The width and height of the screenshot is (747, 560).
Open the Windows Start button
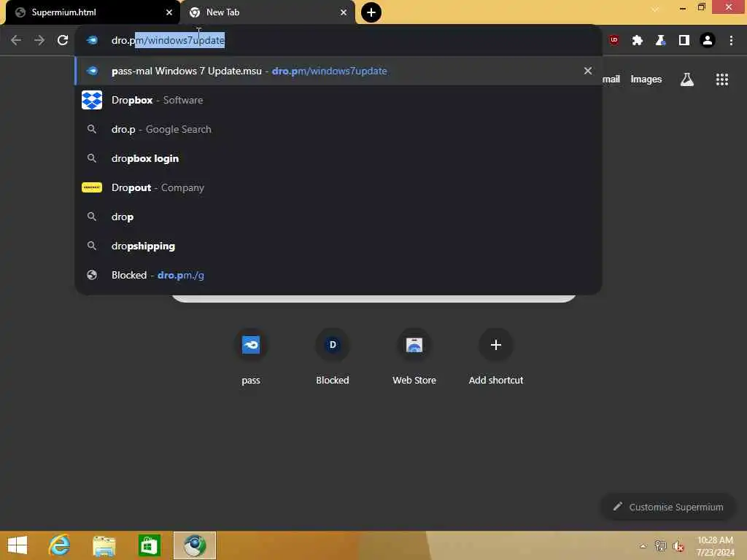[18, 545]
